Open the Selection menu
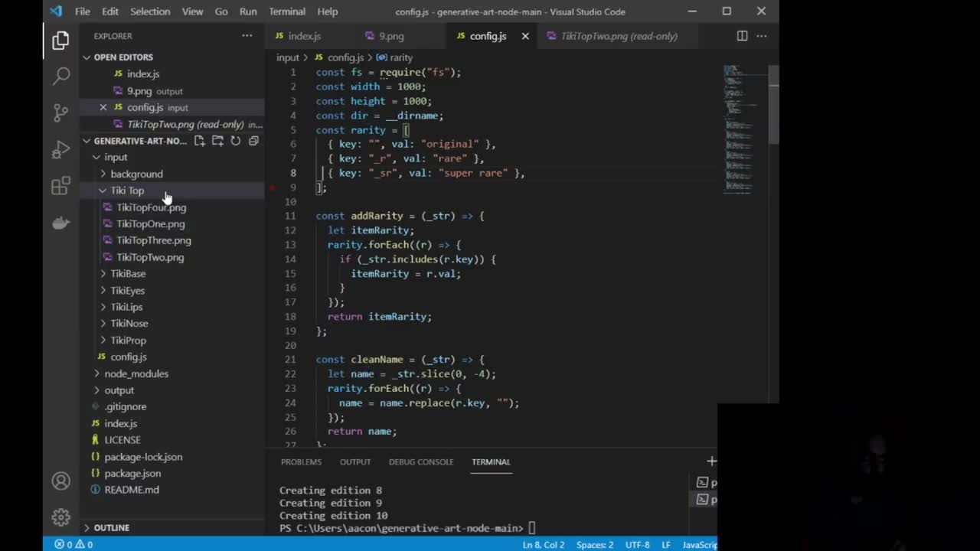Viewport: 980px width, 551px height. tap(150, 11)
